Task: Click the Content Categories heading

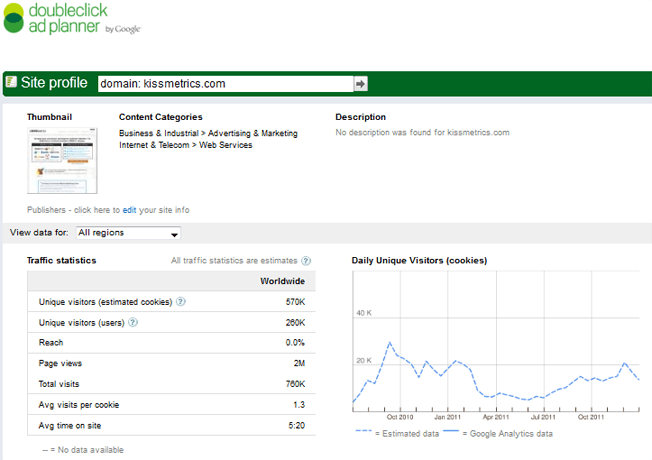Action: coord(161,117)
